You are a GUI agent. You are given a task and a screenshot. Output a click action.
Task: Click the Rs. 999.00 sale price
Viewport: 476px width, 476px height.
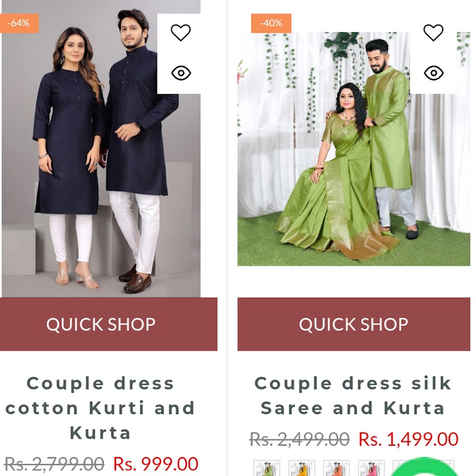tap(156, 464)
